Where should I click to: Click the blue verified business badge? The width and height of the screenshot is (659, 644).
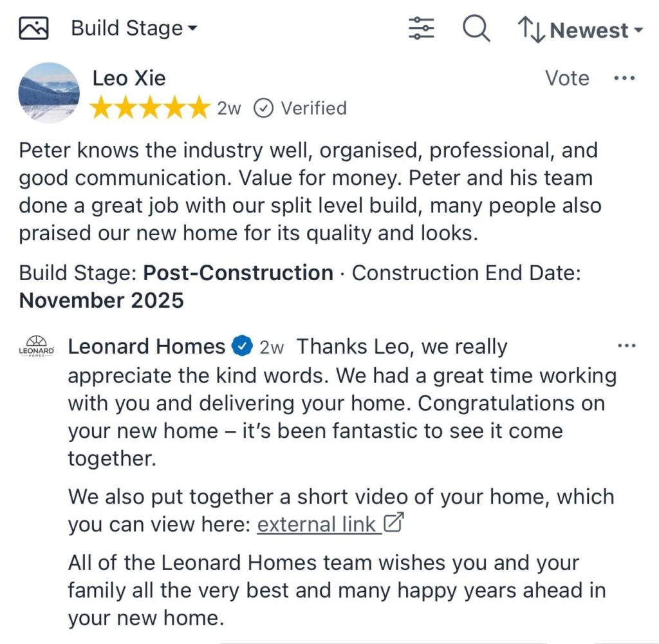pos(241,346)
